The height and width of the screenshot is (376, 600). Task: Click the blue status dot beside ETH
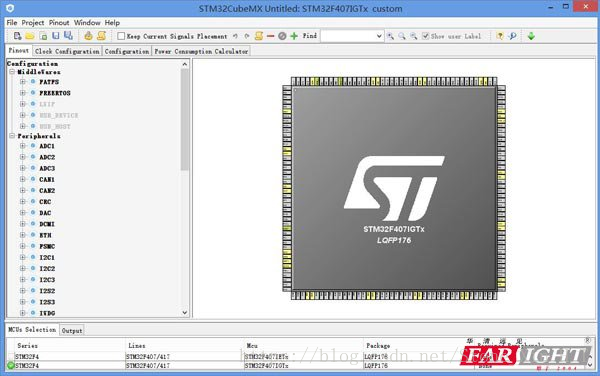point(33,235)
